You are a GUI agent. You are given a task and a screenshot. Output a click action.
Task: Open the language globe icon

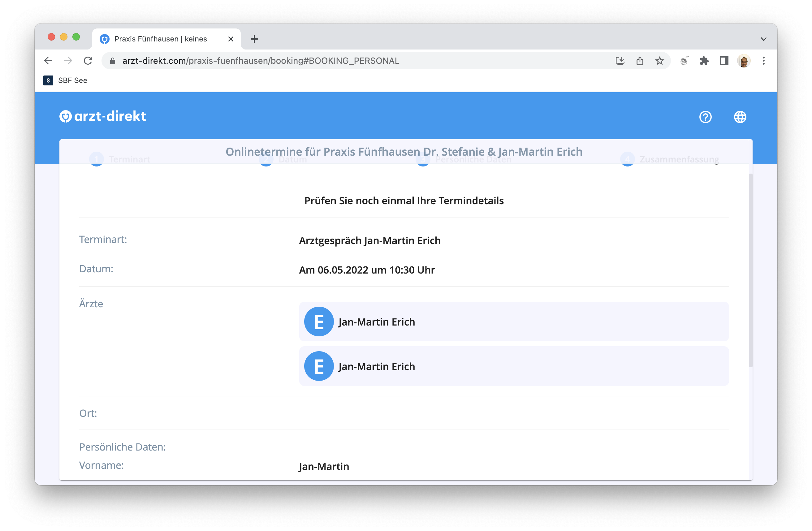coord(740,117)
